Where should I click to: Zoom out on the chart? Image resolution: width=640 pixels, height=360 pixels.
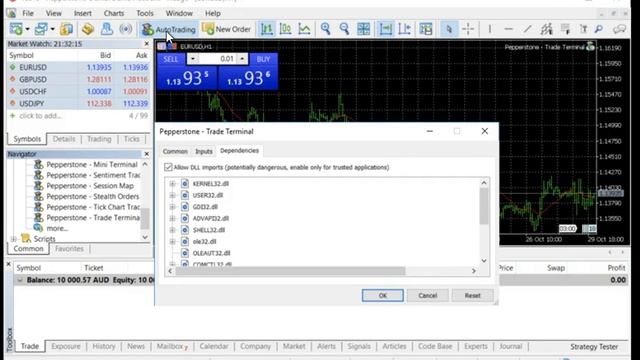[344, 29]
